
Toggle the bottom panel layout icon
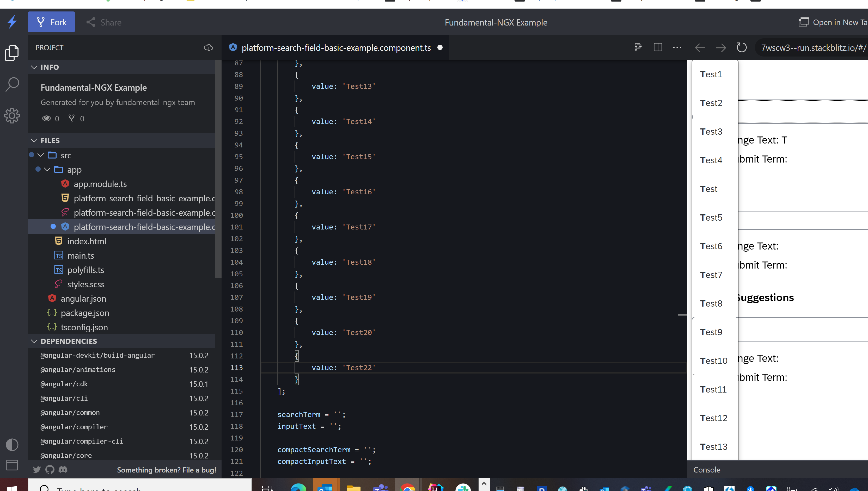point(12,465)
